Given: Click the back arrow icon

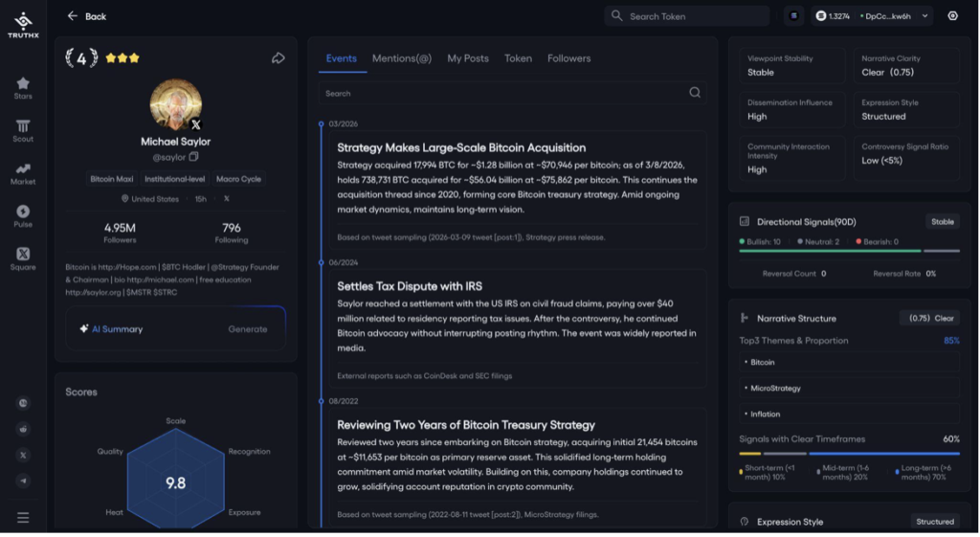Looking at the screenshot, I should (73, 15).
